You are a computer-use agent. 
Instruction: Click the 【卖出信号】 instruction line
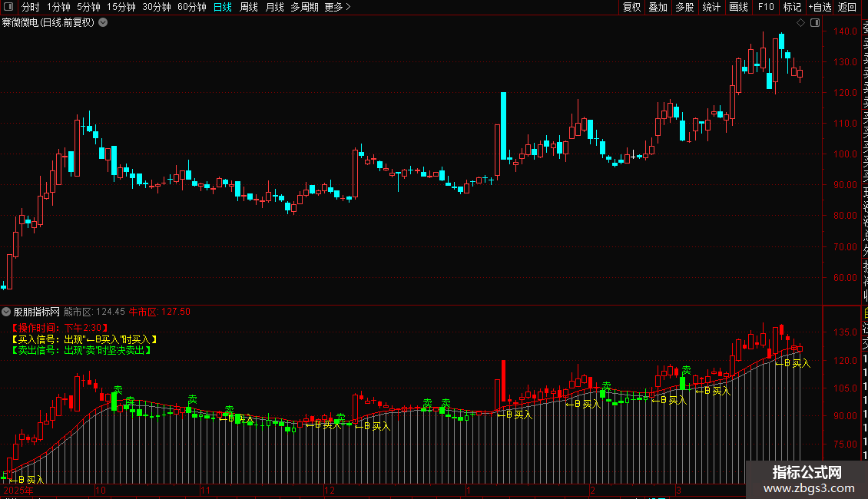(x=81, y=350)
